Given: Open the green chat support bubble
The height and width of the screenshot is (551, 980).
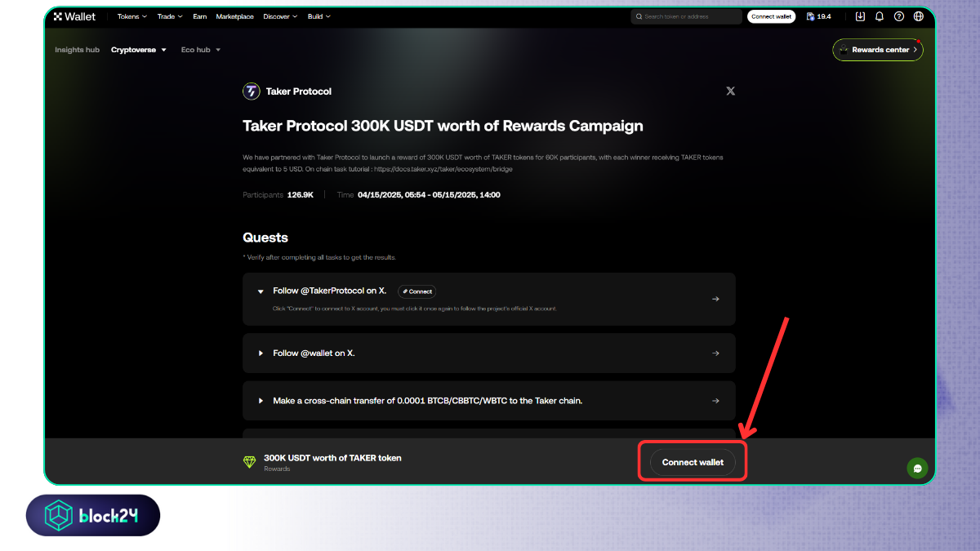Looking at the screenshot, I should pos(917,469).
